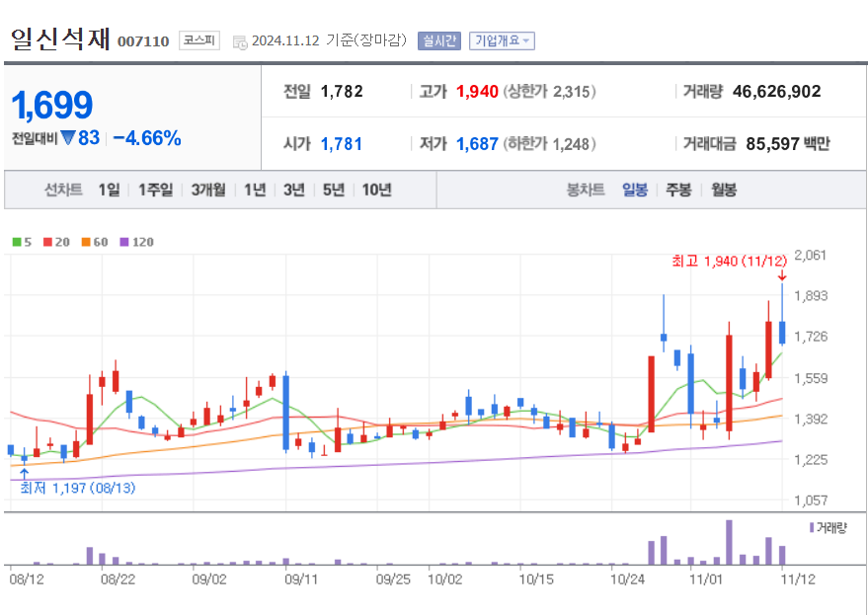Select the 일봉 candle chart
Image resolution: width=868 pixels, height=615 pixels.
coord(634,190)
